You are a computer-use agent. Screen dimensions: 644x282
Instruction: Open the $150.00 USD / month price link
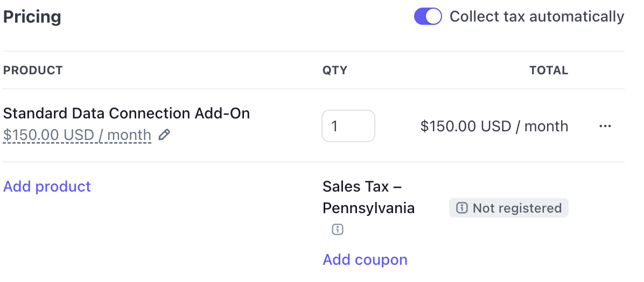click(x=77, y=135)
